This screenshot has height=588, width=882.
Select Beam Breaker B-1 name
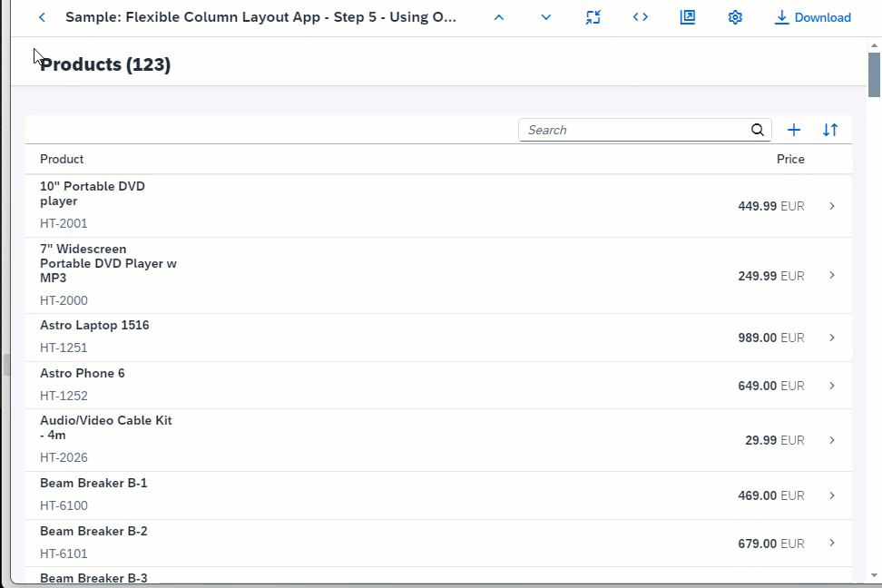tap(93, 483)
